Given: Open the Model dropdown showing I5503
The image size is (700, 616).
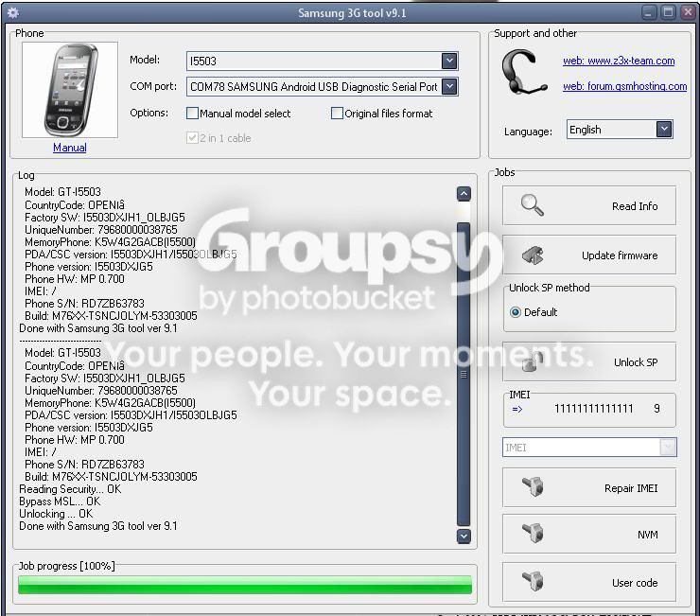Looking at the screenshot, I should pos(322,61).
